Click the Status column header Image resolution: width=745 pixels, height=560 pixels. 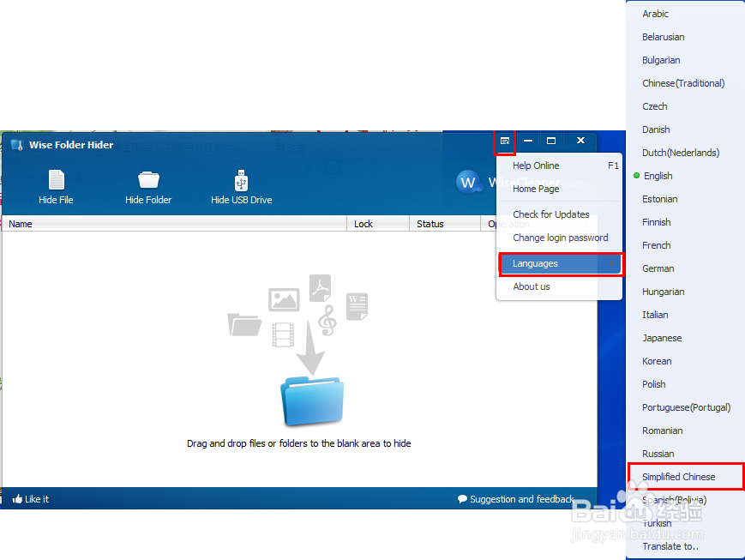click(x=445, y=224)
